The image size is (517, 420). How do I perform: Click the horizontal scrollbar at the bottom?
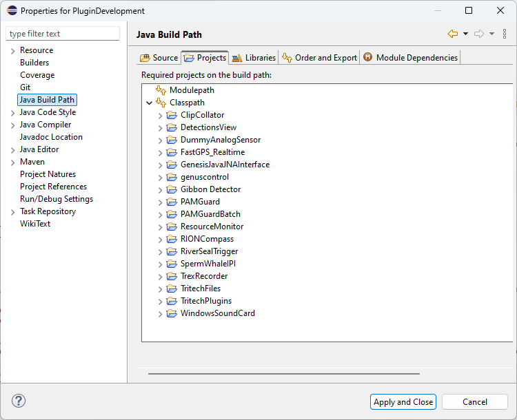tap(283, 374)
